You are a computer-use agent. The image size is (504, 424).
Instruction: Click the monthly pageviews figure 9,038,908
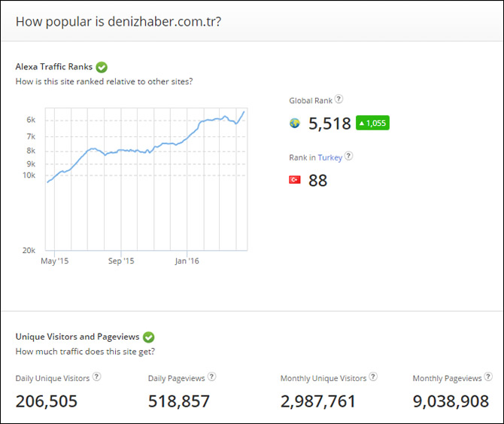tap(451, 401)
